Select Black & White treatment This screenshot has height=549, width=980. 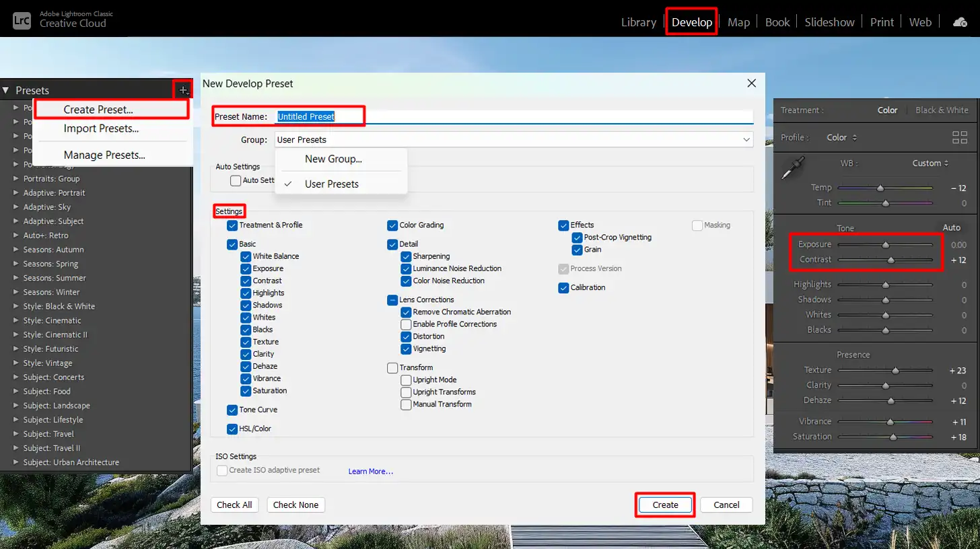click(x=942, y=110)
